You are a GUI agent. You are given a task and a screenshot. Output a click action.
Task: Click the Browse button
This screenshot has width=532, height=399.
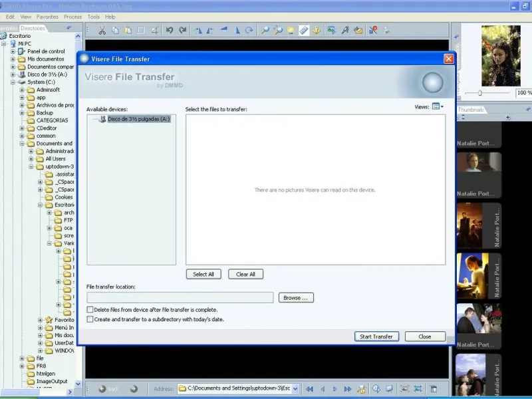click(x=296, y=297)
